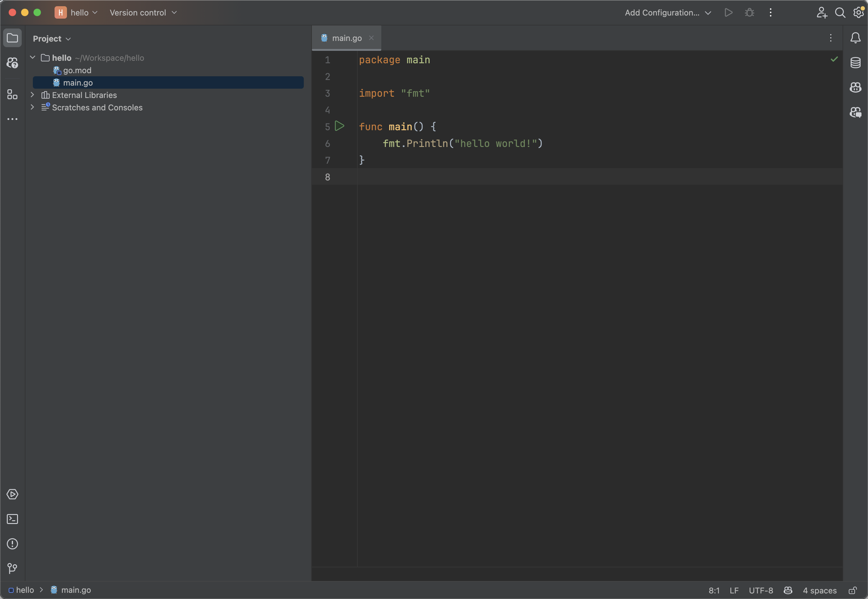Collapse the hello project folder
The width and height of the screenshot is (868, 599).
(33, 57)
